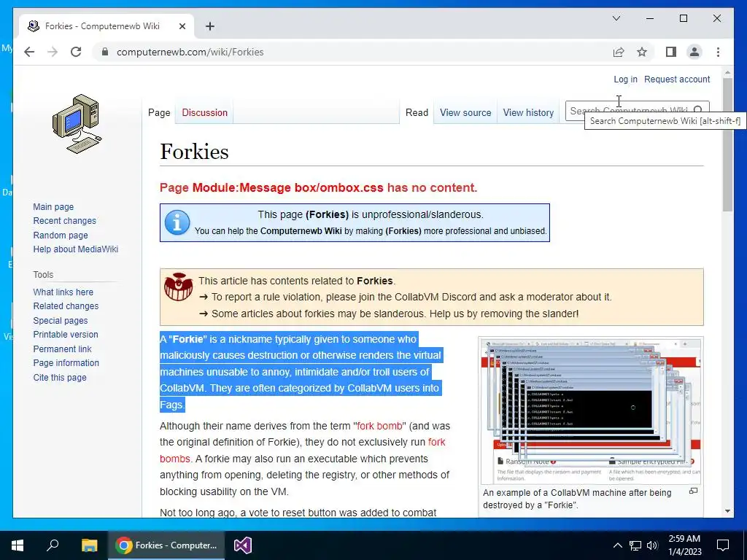This screenshot has height=560, width=747.
Task: Open Windows Start menu
Action: point(18,545)
